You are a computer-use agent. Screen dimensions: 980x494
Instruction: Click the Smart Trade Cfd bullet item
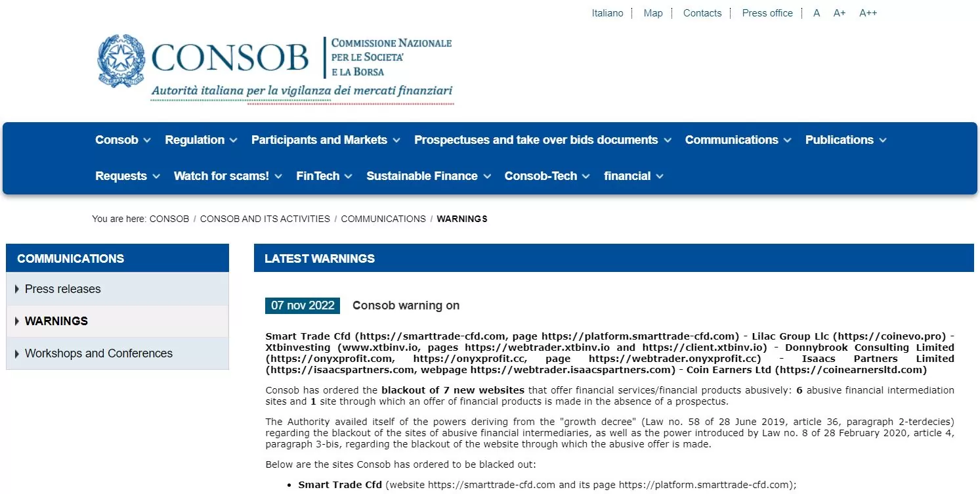547,485
